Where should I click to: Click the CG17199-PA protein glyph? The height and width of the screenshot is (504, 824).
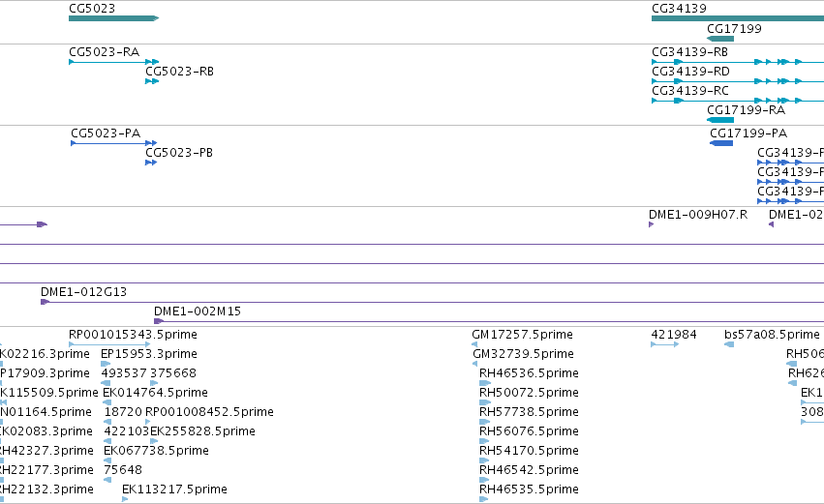(721, 143)
